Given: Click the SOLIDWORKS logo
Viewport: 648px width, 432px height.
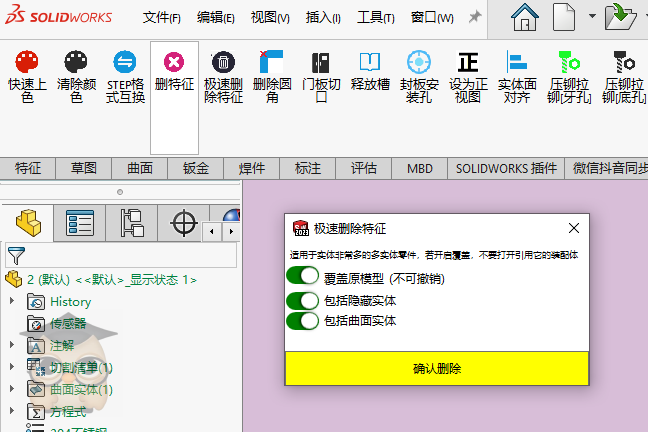Looking at the screenshot, I should click(x=58, y=15).
